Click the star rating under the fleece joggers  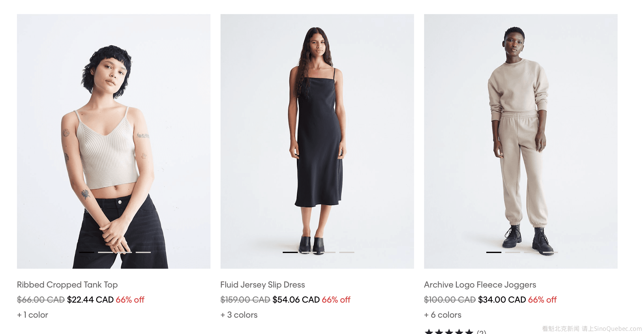tap(449, 331)
